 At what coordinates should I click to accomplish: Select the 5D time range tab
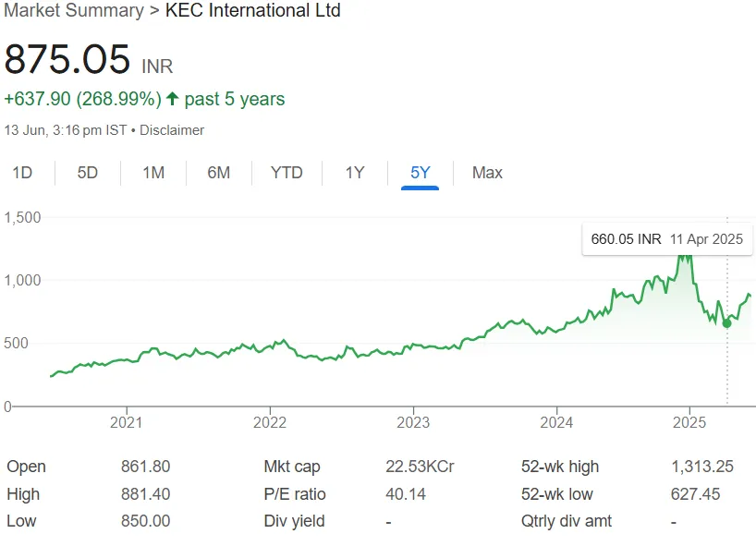pos(88,173)
